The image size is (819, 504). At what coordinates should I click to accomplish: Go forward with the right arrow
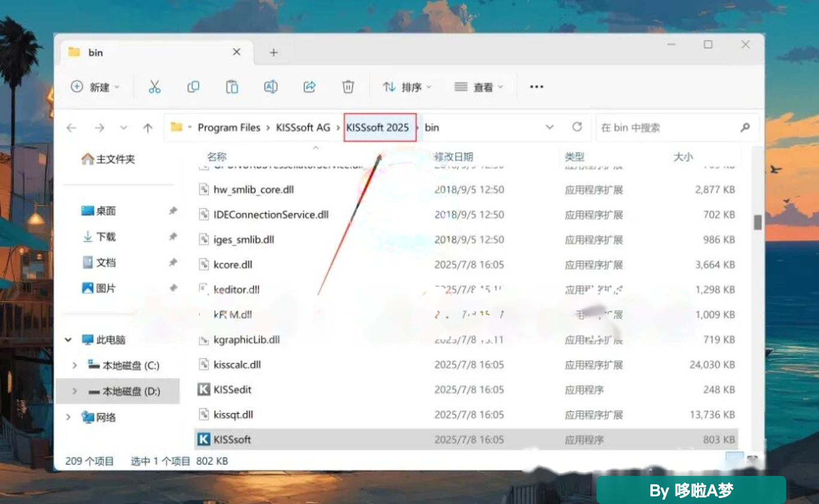(99, 127)
